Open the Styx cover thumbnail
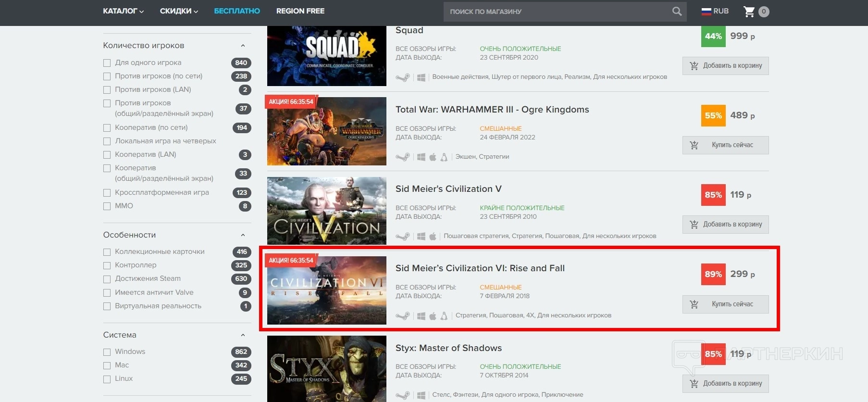 click(327, 369)
